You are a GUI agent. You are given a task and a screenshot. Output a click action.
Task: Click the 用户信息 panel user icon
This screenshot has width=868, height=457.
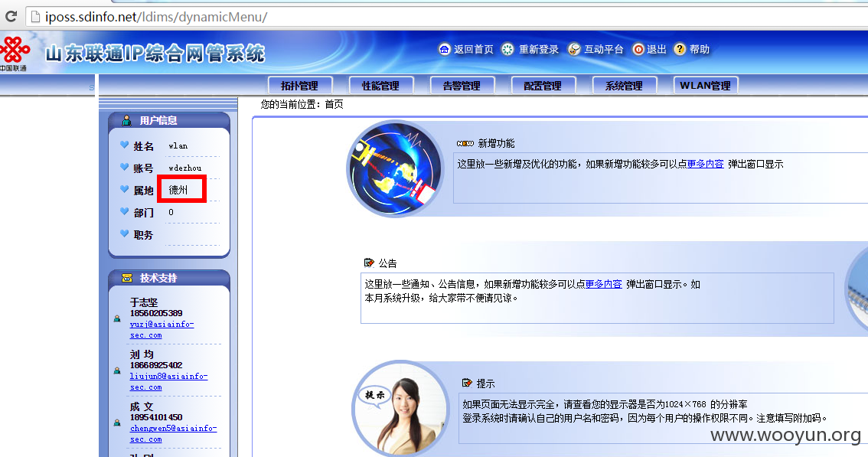[x=127, y=120]
